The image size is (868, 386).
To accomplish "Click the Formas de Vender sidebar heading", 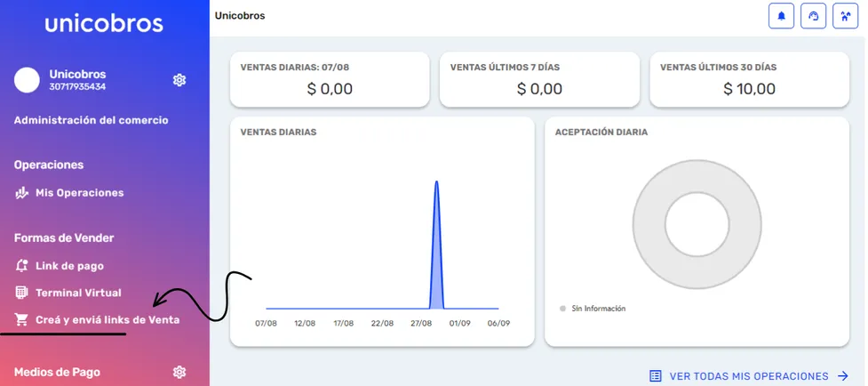I will [64, 238].
